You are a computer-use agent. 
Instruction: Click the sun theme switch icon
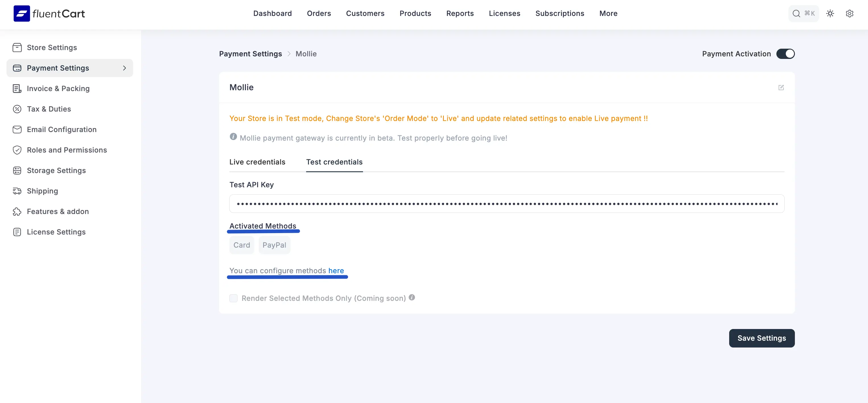point(830,13)
